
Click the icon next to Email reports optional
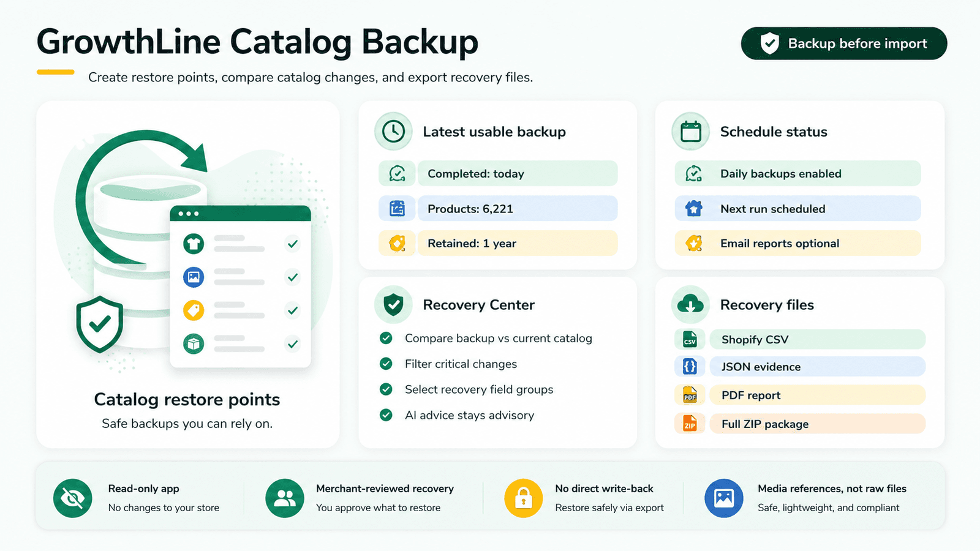[693, 244]
